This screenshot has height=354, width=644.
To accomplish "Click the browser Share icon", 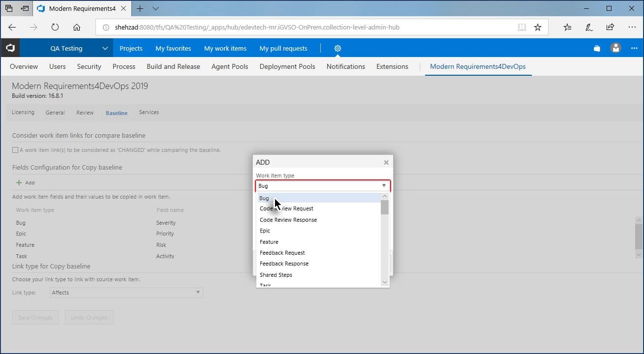I will (610, 28).
